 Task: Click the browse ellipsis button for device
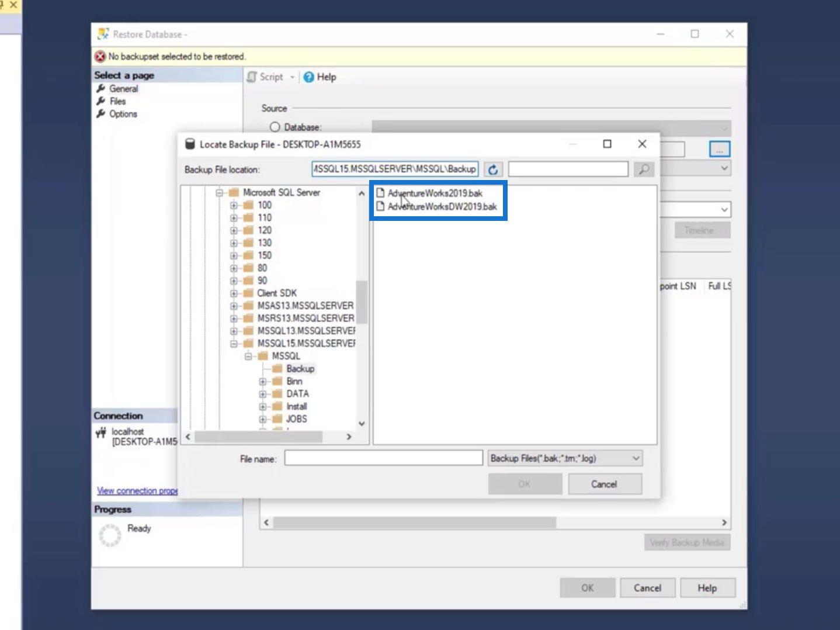[720, 150]
